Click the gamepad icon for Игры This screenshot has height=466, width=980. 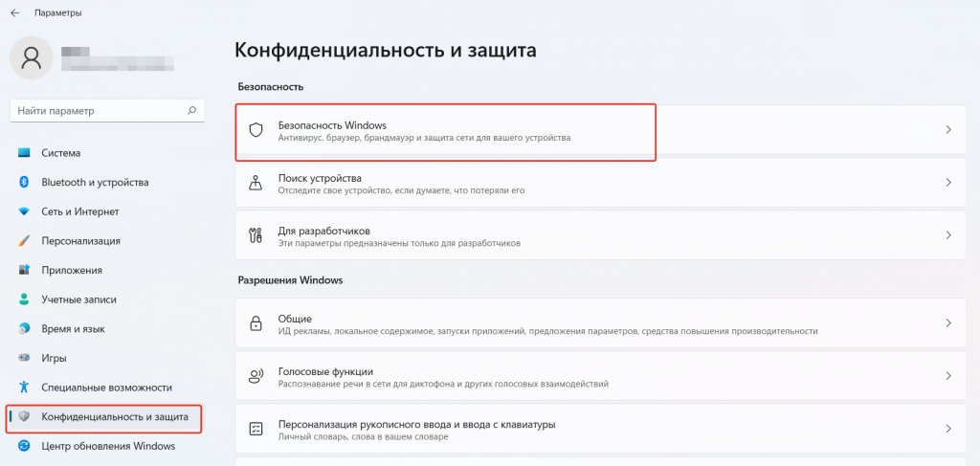pyautogui.click(x=24, y=358)
